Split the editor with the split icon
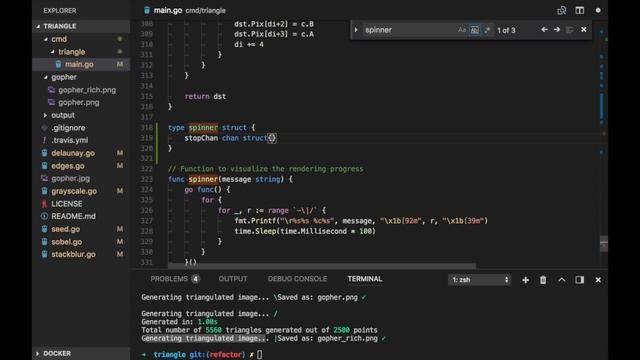 pyautogui.click(x=580, y=10)
